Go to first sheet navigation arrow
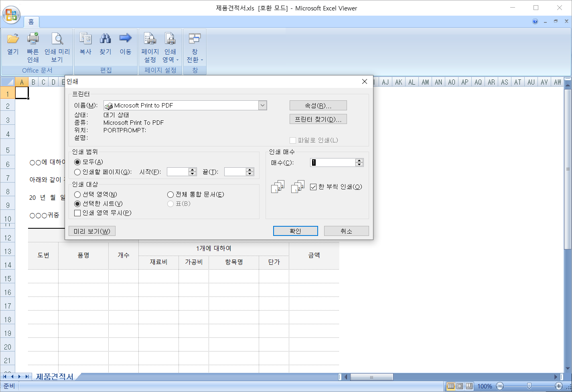Viewport: 572px width, 392px height. (x=5, y=377)
